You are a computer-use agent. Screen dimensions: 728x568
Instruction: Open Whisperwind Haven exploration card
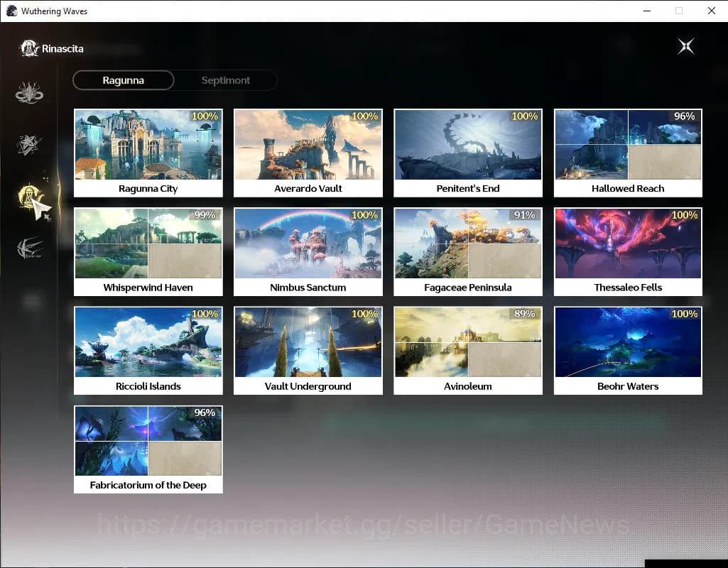pyautogui.click(x=148, y=251)
